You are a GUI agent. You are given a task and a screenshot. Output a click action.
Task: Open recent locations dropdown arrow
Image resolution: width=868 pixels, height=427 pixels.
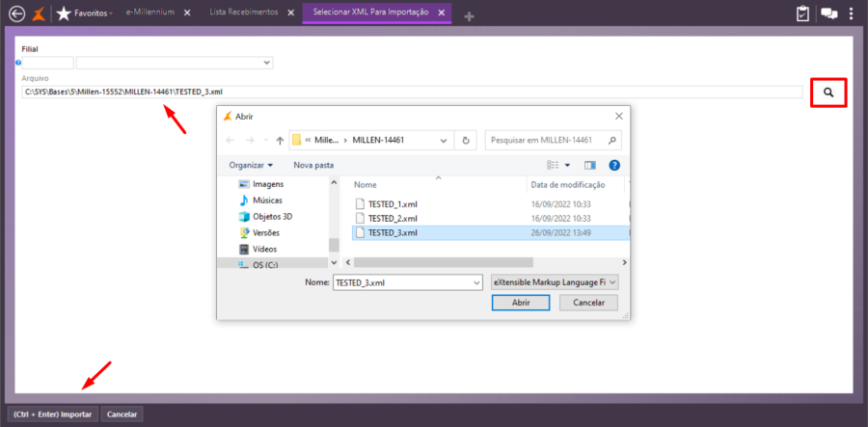(266, 141)
